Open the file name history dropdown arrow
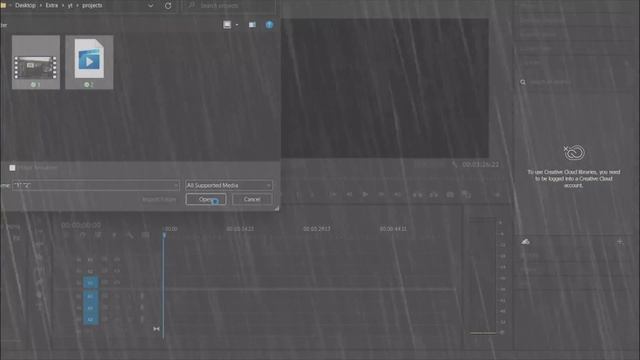Image resolution: width=640 pixels, height=360 pixels. tap(176, 185)
